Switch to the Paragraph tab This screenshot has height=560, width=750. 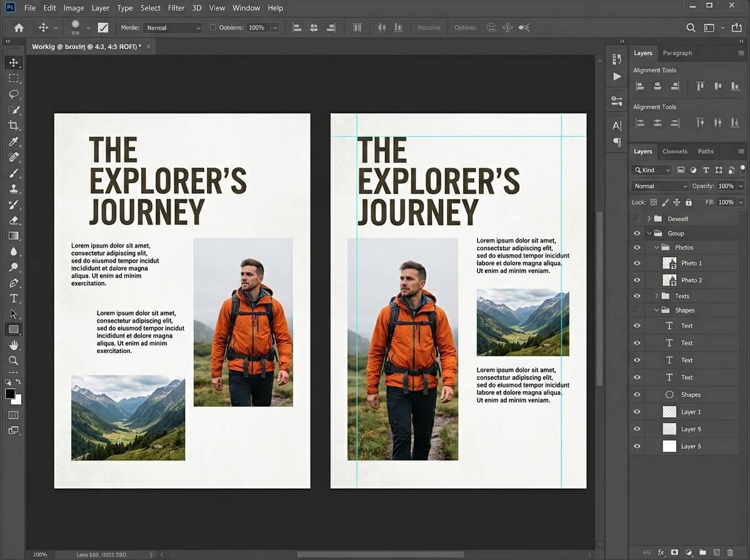coord(677,53)
